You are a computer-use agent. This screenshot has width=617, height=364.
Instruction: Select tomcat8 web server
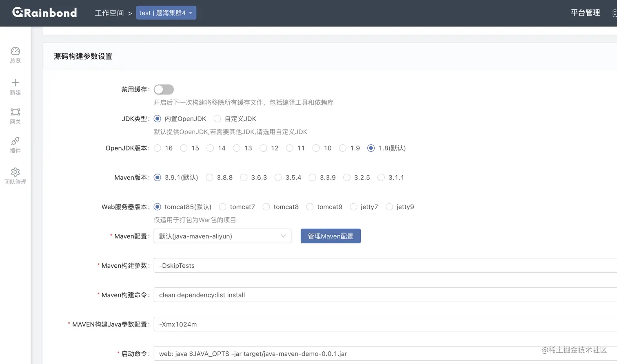[266, 207]
